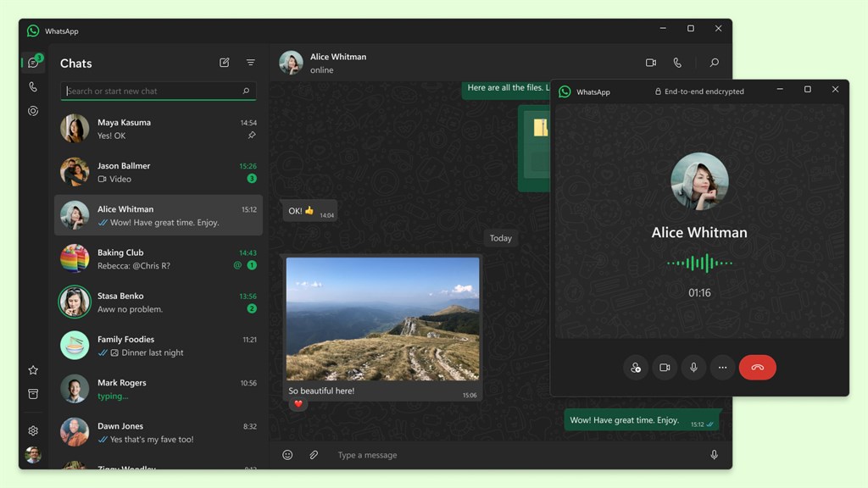868x488 pixels.
Task: Record a voice message with the microphone icon
Action: pyautogui.click(x=714, y=455)
